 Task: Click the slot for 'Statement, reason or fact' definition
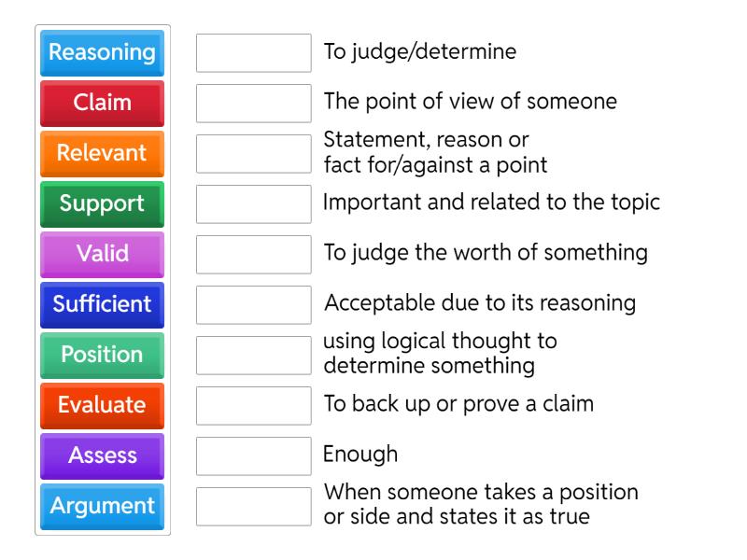click(253, 154)
